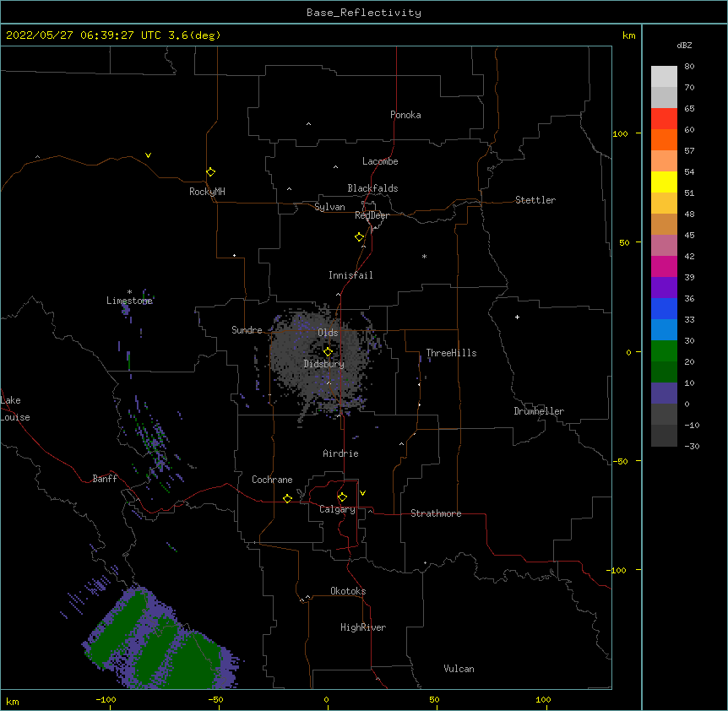Click the Airdrie city label
The width and height of the screenshot is (728, 711).
pos(340,453)
